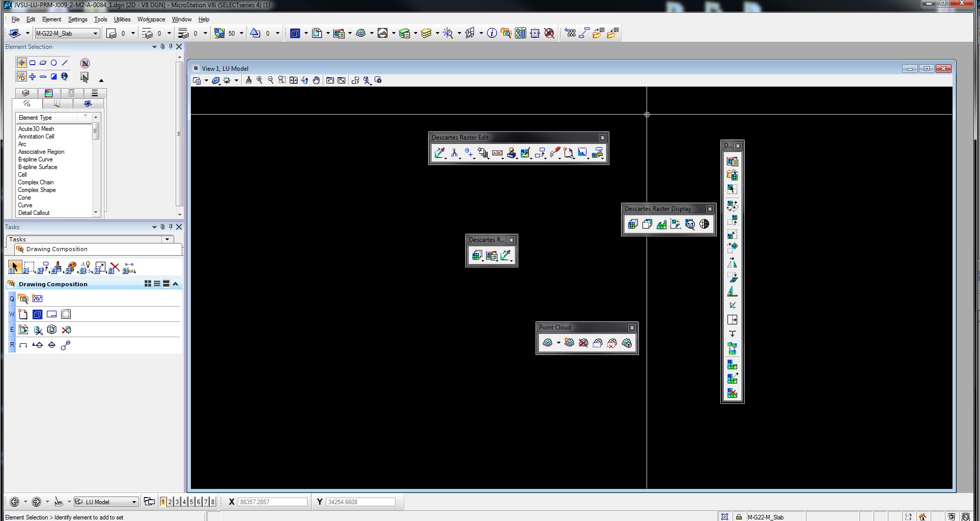Toggle the Line selection method
This screenshot has height=521, width=980.
(x=64, y=63)
